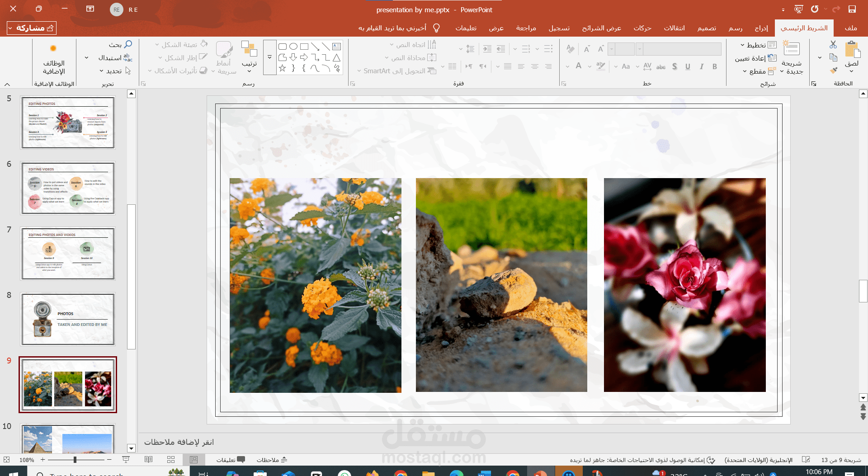
Task: Click the Undo icon in title bar
Action: 815,9
